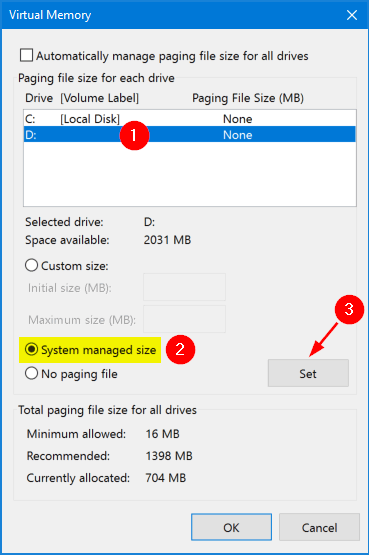
Task: Close the Virtual Memory dialog
Action: (352, 15)
